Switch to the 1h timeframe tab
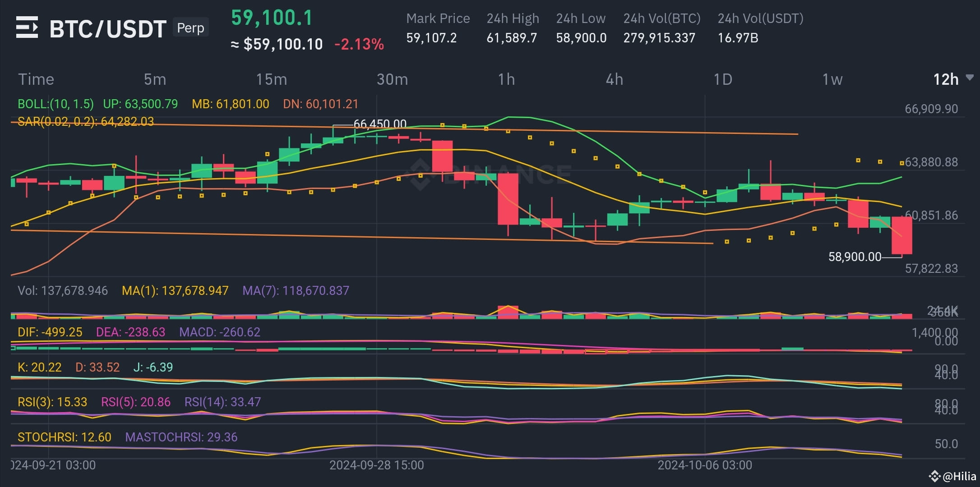Screen dimensions: 980x487 click(x=506, y=79)
